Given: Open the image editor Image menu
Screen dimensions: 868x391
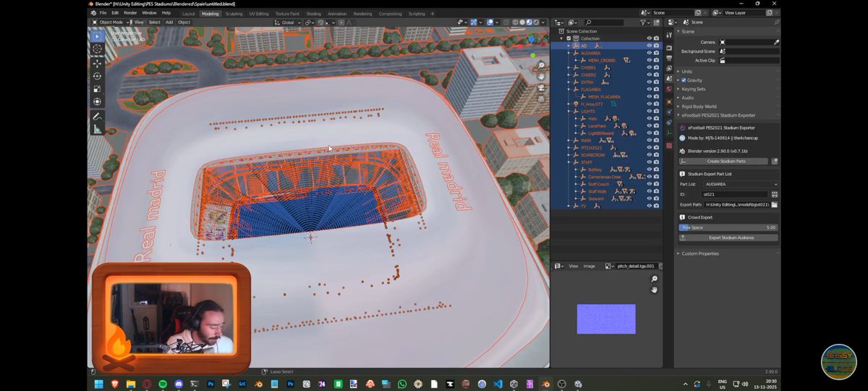Looking at the screenshot, I should (590, 266).
